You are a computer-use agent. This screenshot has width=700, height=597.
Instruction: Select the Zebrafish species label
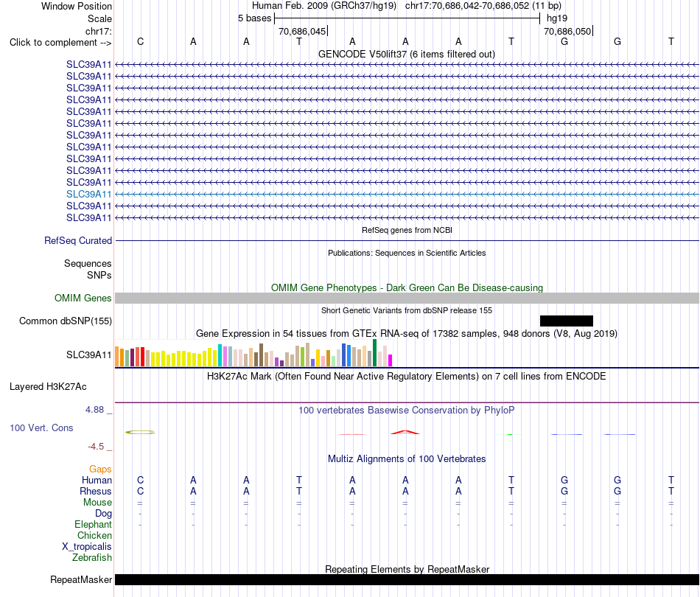(x=92, y=558)
